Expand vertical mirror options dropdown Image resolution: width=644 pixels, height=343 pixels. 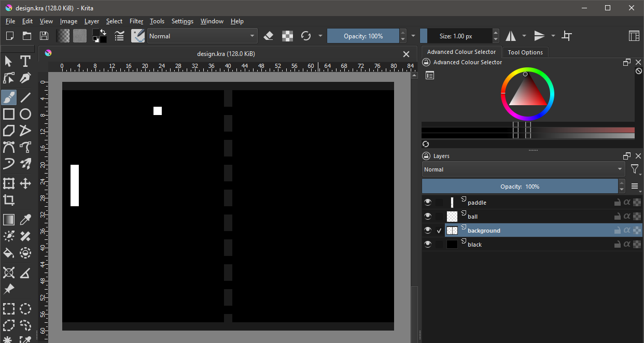(x=553, y=36)
